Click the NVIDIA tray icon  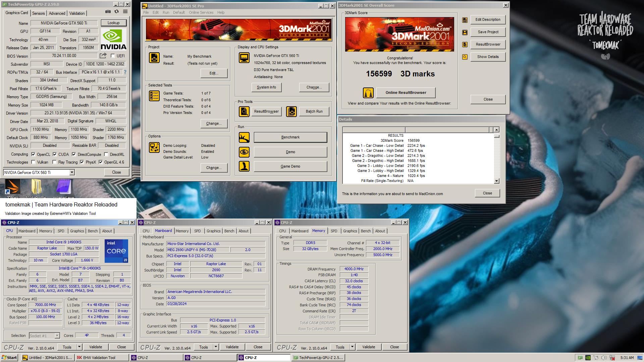pos(588,358)
